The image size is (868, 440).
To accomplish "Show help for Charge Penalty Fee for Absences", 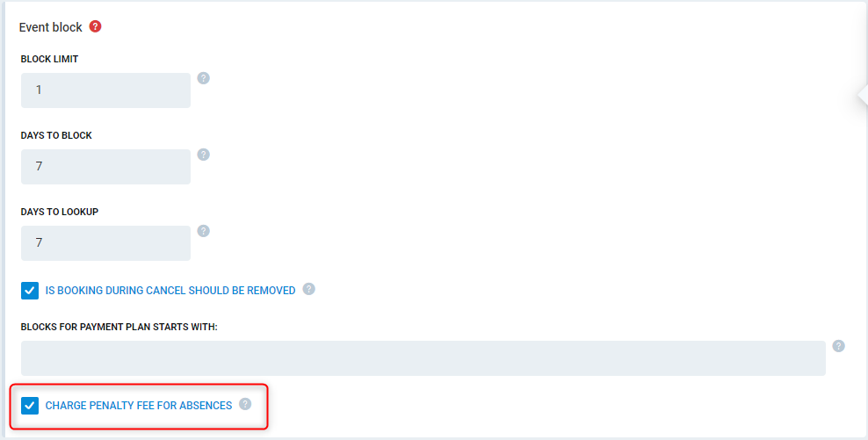I will (x=245, y=404).
